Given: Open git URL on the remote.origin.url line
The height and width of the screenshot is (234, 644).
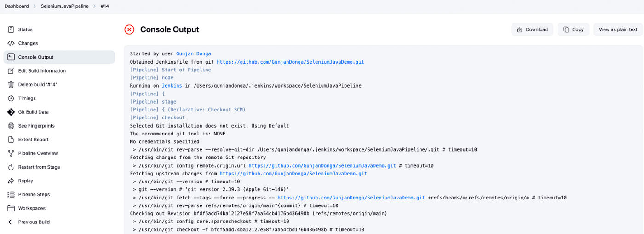Looking at the screenshot, I should [x=322, y=166].
